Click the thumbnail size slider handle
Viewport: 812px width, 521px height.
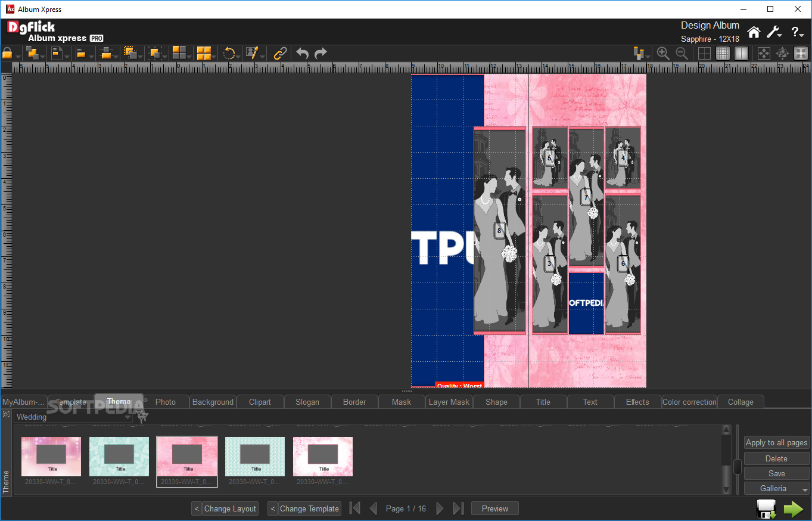pyautogui.click(x=738, y=467)
